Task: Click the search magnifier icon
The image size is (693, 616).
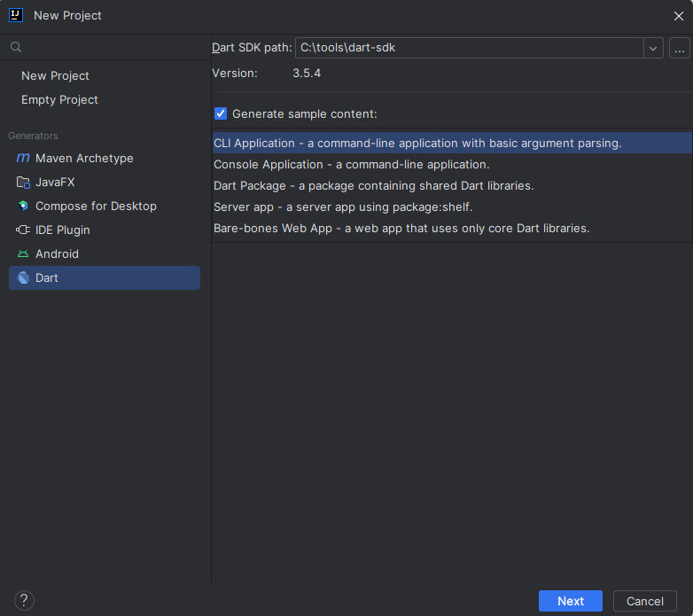Action: click(x=16, y=47)
